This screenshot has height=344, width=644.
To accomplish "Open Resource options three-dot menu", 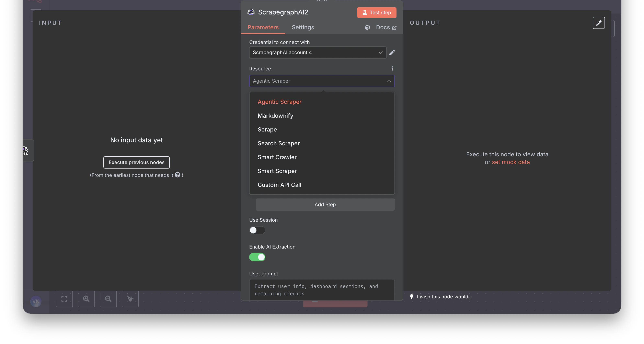I will click(392, 68).
